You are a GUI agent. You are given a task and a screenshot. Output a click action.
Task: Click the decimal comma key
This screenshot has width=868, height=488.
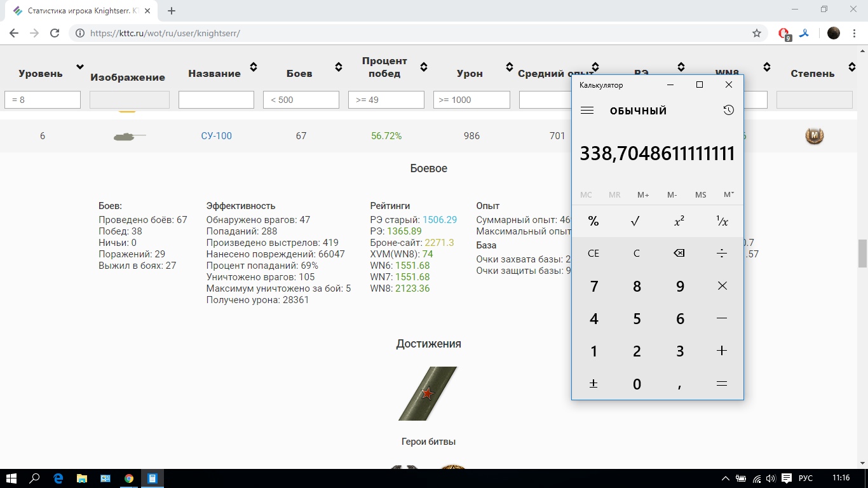(x=679, y=383)
